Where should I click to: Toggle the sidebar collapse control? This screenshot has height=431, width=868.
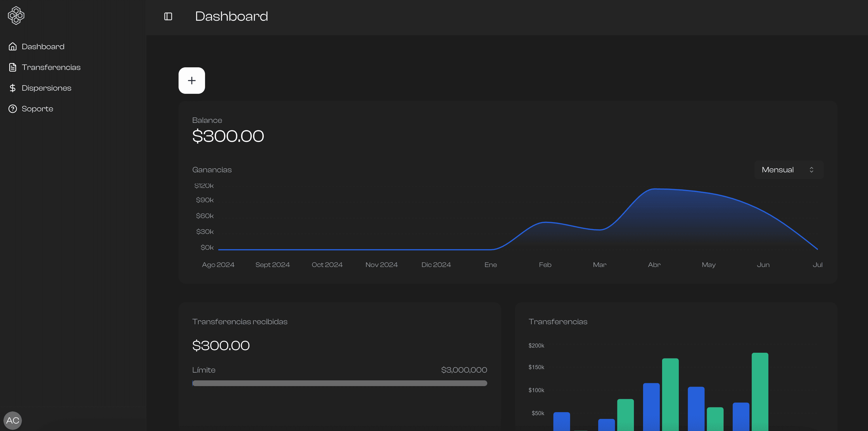(x=168, y=16)
